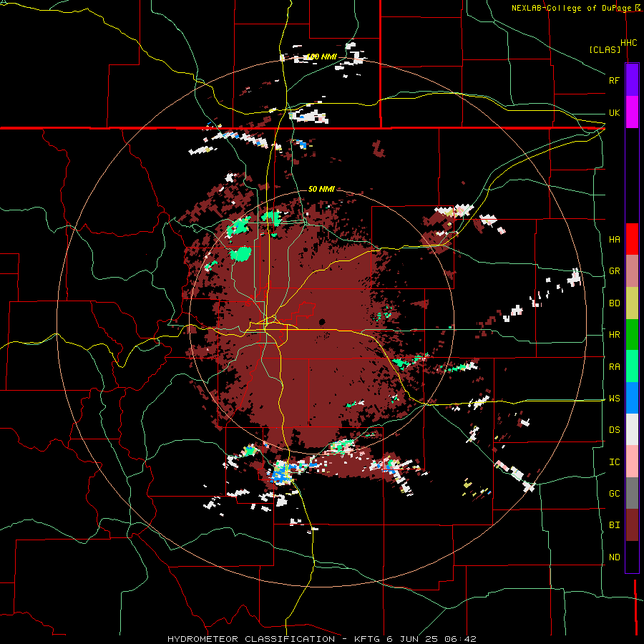Click the 'DS' legend label text
The height and width of the screenshot is (644, 644).
coord(614,430)
